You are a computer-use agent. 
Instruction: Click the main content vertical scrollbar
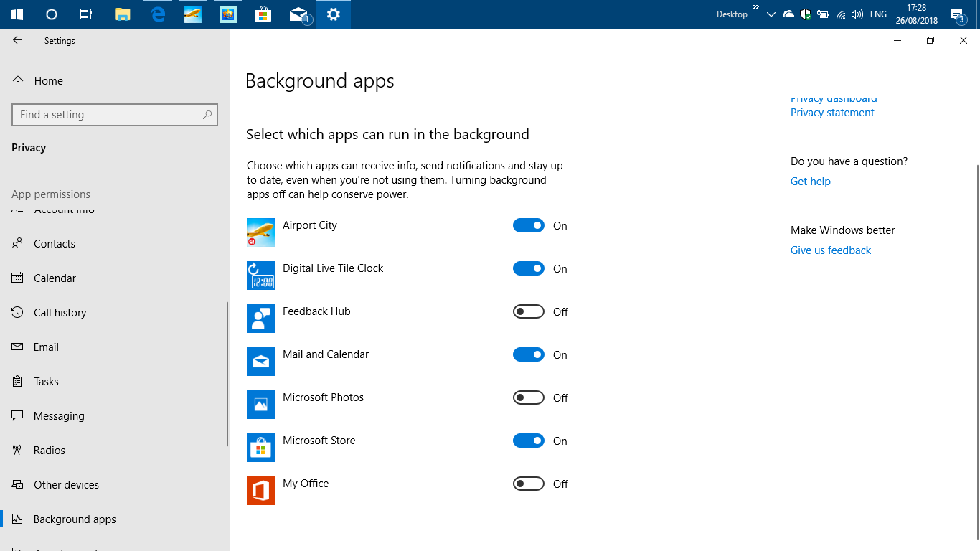pos(977,352)
